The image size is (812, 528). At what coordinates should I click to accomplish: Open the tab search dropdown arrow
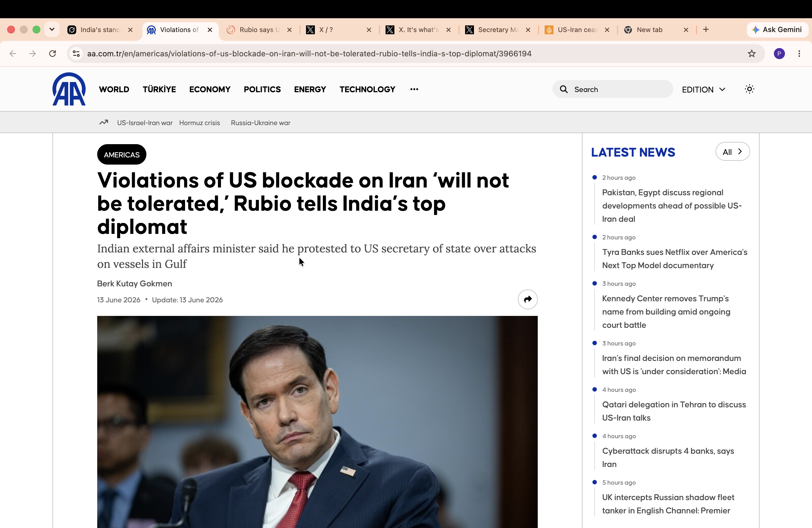(52, 29)
